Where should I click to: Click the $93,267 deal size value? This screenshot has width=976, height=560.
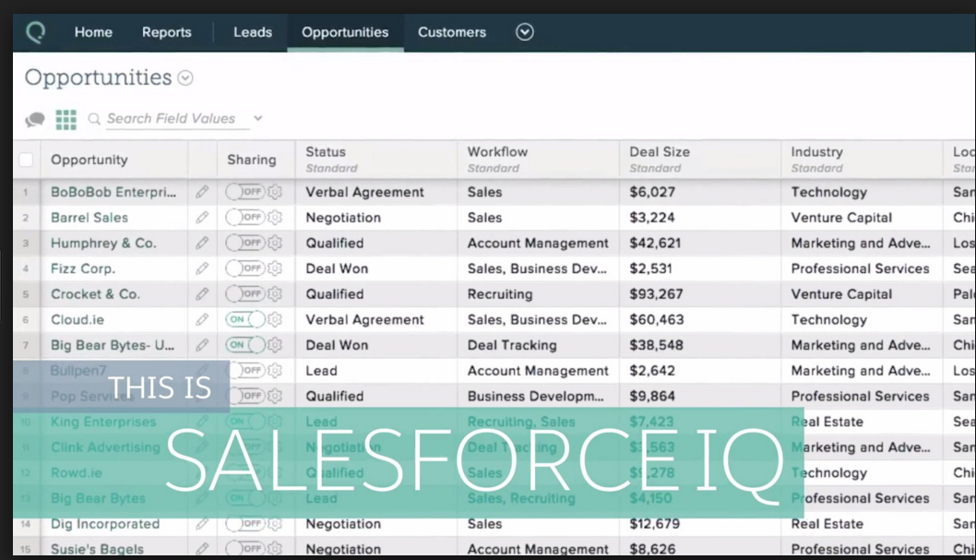pos(656,294)
